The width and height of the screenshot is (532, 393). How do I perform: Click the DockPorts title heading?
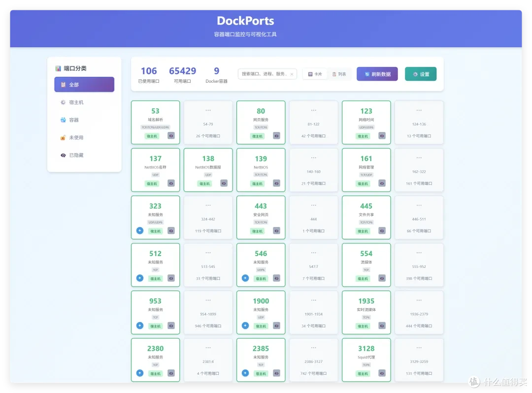(245, 21)
